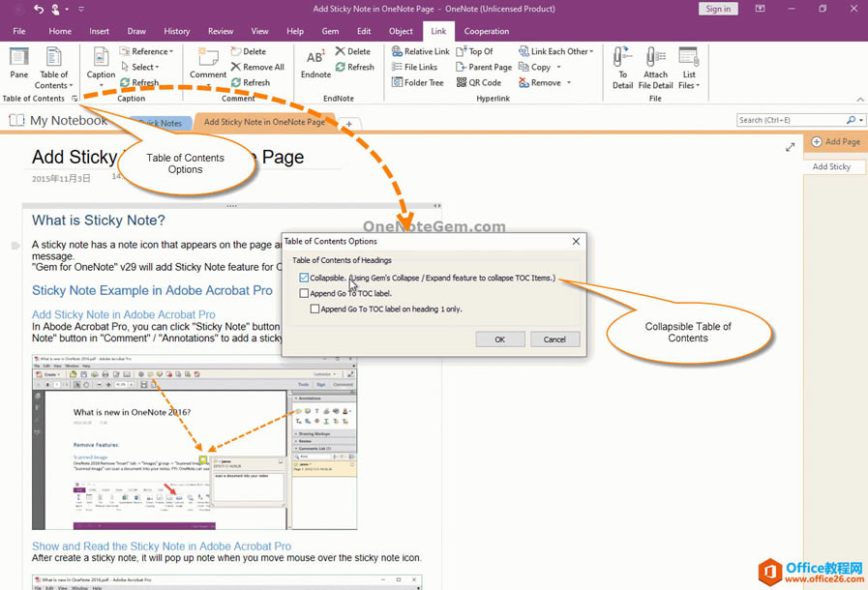The width and height of the screenshot is (868, 590).
Task: Click the search magnifier icon
Action: pyautogui.click(x=851, y=120)
